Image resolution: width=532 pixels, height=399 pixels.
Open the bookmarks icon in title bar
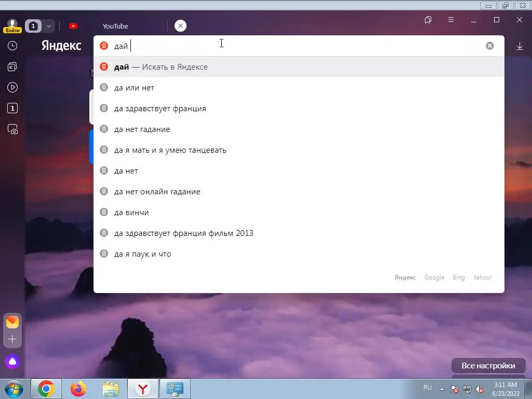pos(428,20)
